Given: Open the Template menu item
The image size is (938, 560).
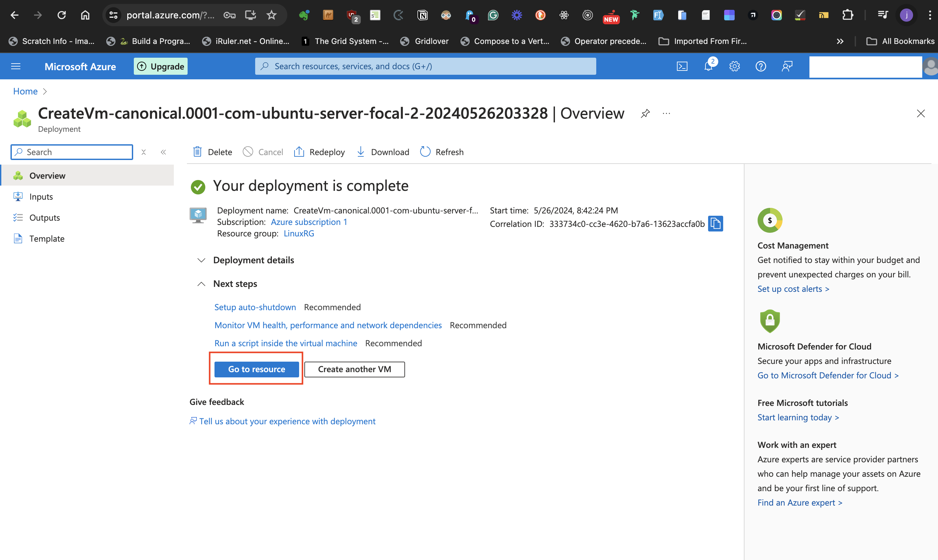Looking at the screenshot, I should tap(47, 238).
